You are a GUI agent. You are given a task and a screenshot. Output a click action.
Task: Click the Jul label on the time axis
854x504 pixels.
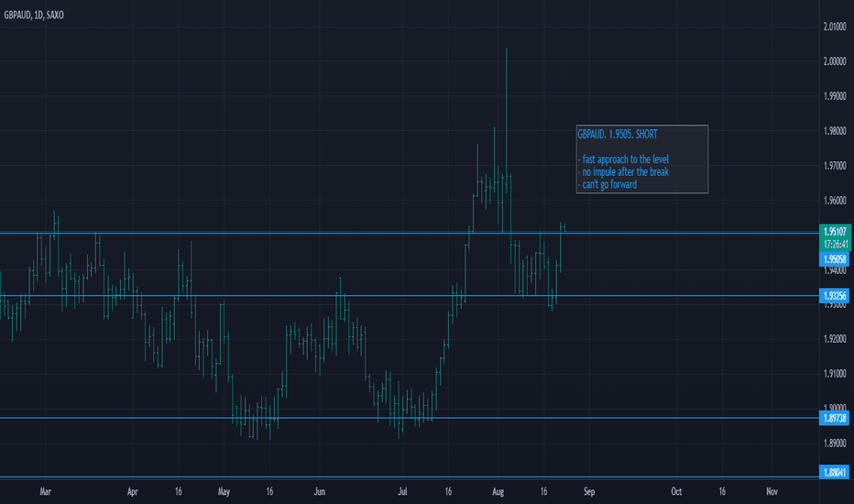pos(402,491)
